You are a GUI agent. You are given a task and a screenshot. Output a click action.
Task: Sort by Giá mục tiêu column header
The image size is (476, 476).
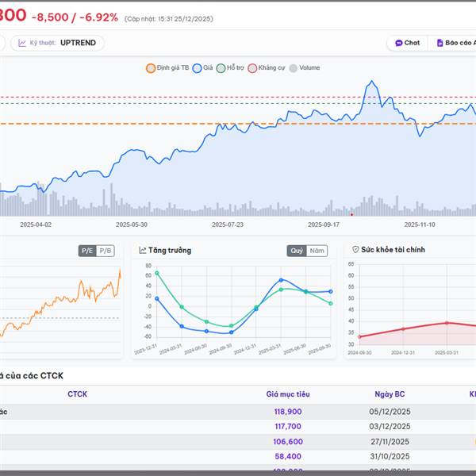click(x=288, y=393)
